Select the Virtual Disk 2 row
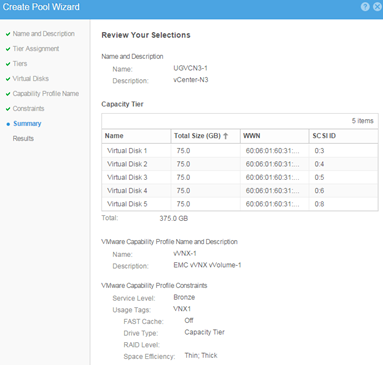 (240, 164)
